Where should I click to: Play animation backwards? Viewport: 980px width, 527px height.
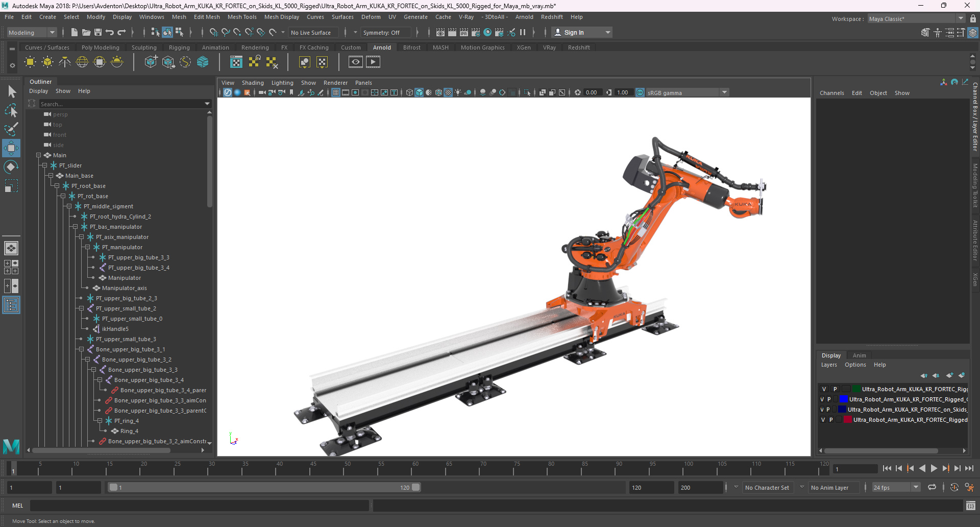point(922,468)
